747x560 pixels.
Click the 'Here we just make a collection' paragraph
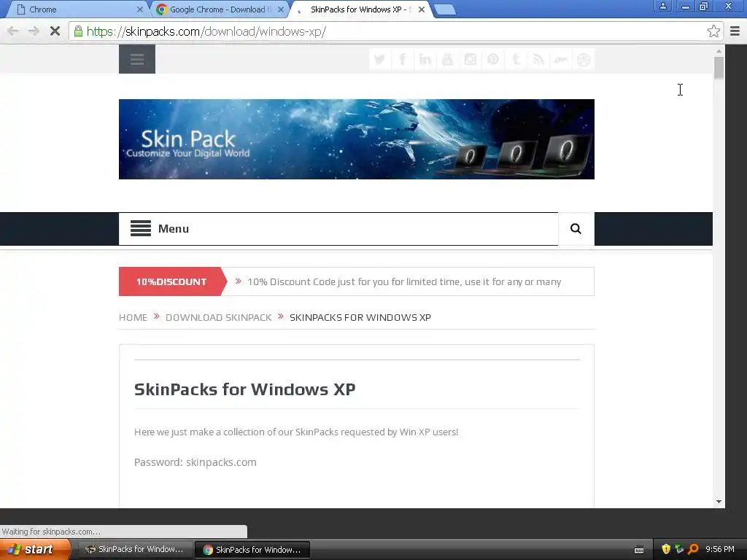296,432
